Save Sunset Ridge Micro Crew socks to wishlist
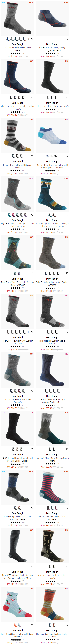Screen dimensions: 70x644 pos(67,215)
